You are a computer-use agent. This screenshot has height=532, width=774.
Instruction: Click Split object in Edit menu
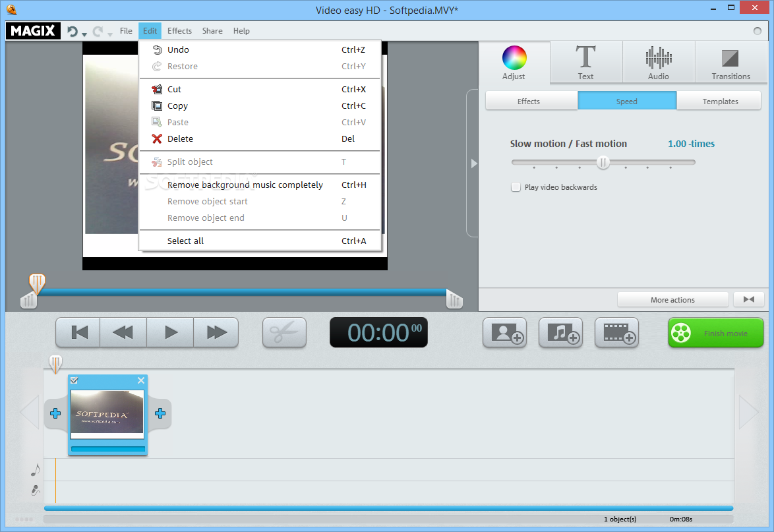click(260, 162)
